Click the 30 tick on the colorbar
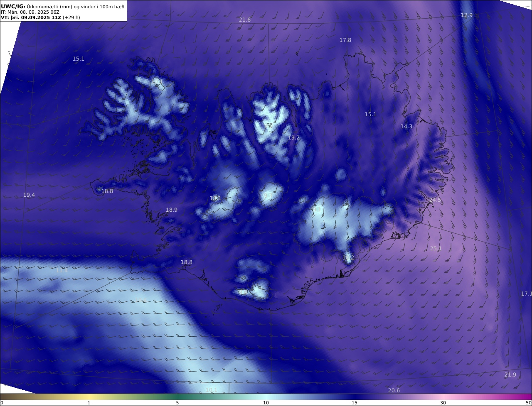 [x=443, y=403]
